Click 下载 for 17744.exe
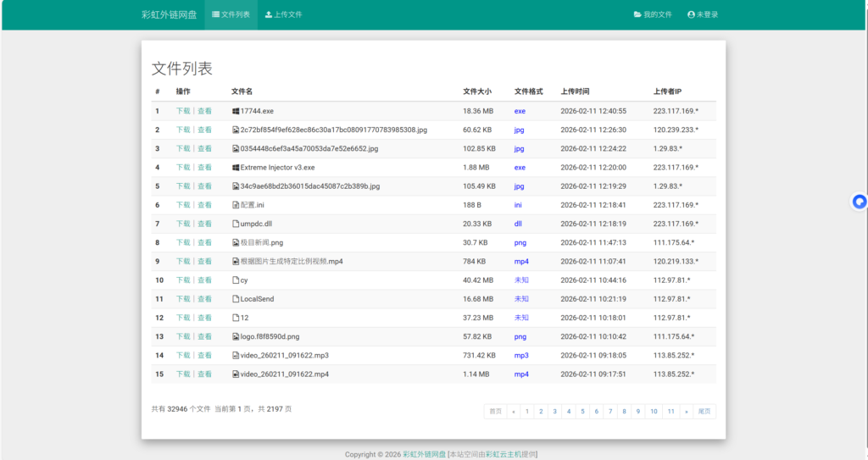868x460 pixels. (183, 111)
